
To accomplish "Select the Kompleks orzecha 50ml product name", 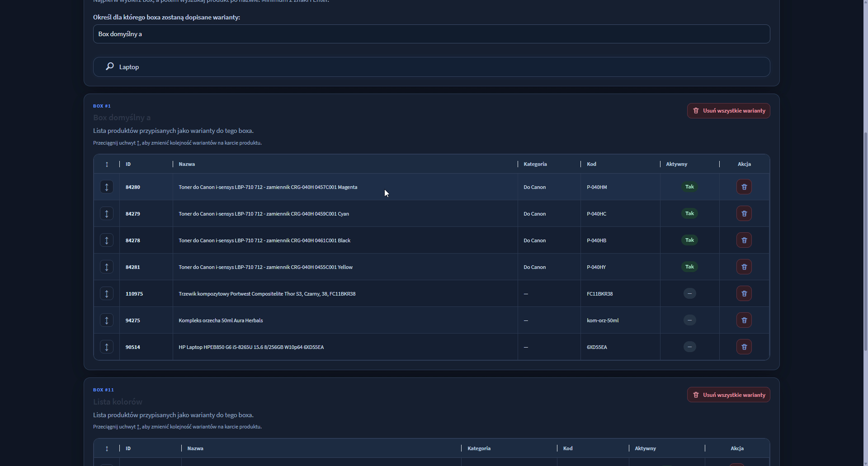I will tap(221, 320).
